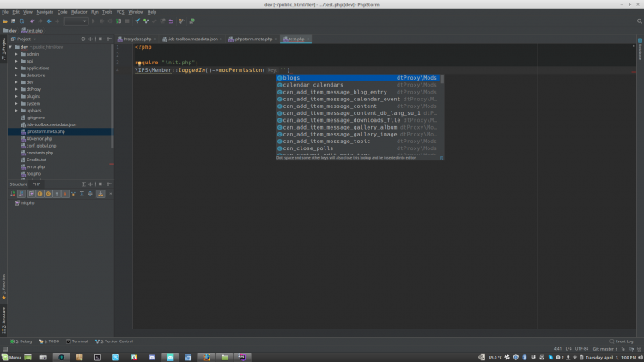Open the run configuration dropdown
The image size is (644, 362).
[x=76, y=21]
